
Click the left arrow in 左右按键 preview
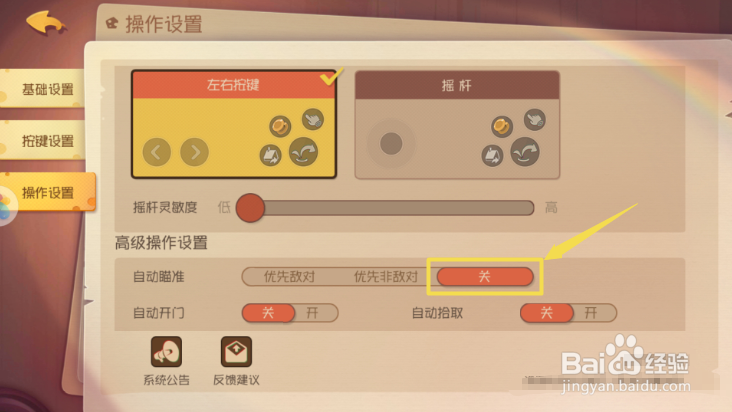tap(156, 152)
